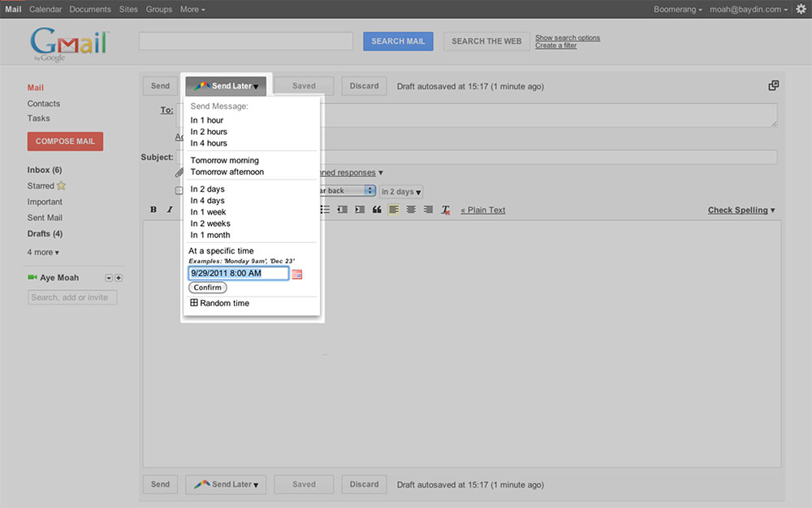Open the Inbox folder

pos(44,170)
